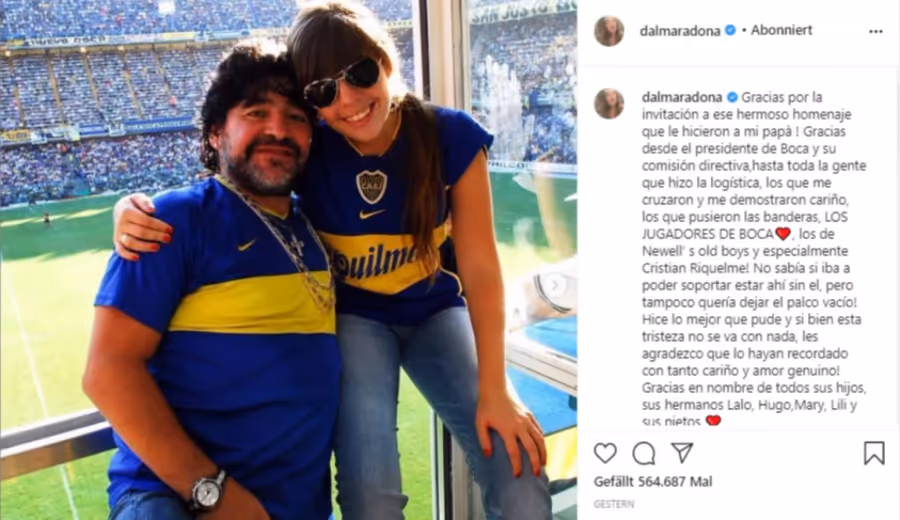Open comments via the speech bubble icon
Viewport: 900px width, 520px height.
coord(643,453)
